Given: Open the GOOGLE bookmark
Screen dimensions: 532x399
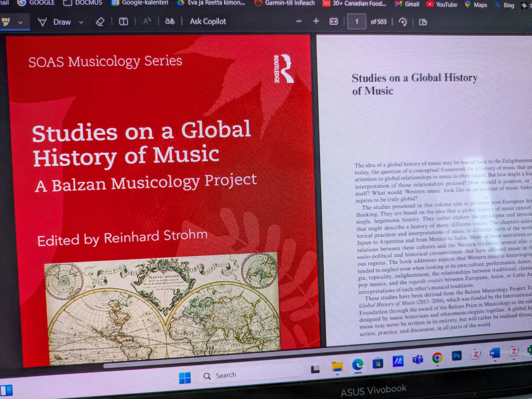Looking at the screenshot, I should 36,3.
